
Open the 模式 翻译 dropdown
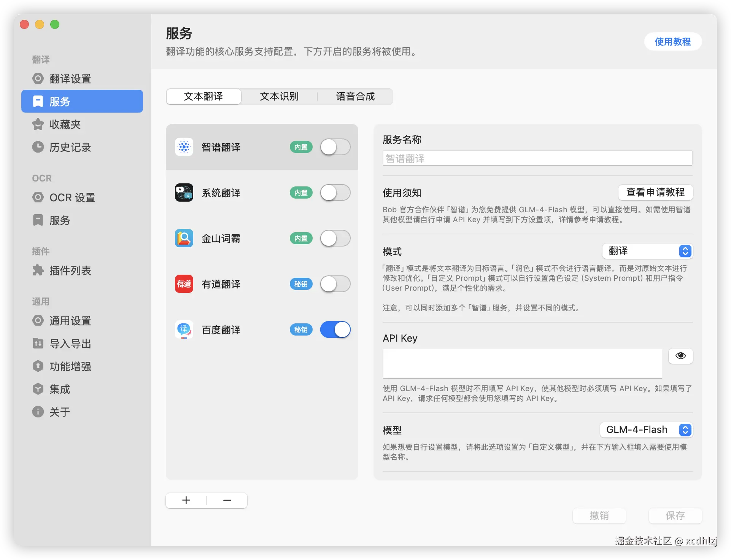pos(647,251)
